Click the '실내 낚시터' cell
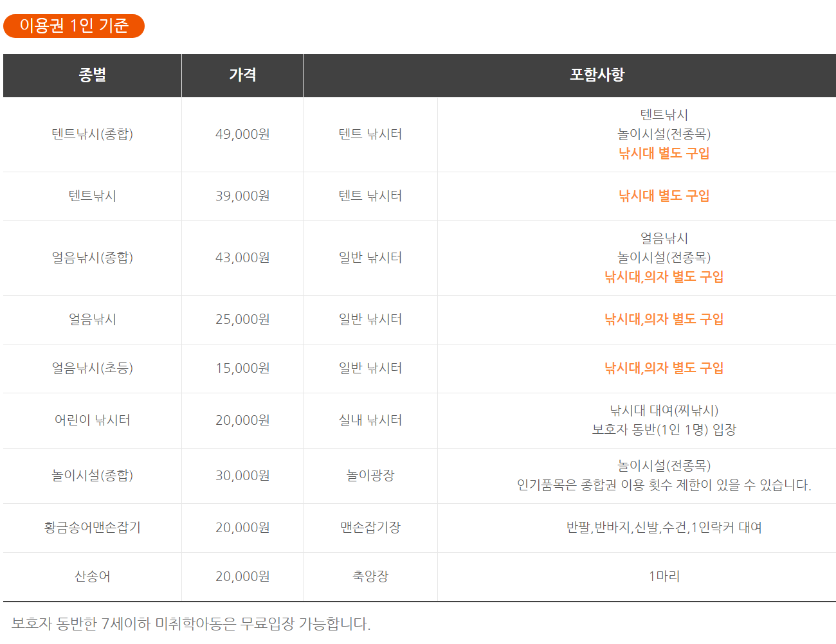 pos(370,420)
